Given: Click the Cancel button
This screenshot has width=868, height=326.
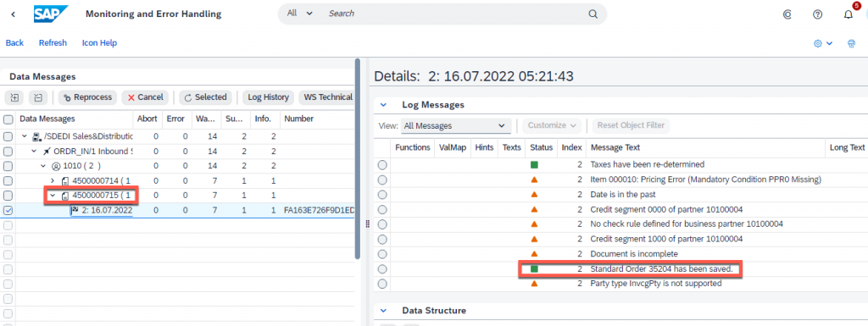Looking at the screenshot, I should pyautogui.click(x=145, y=98).
